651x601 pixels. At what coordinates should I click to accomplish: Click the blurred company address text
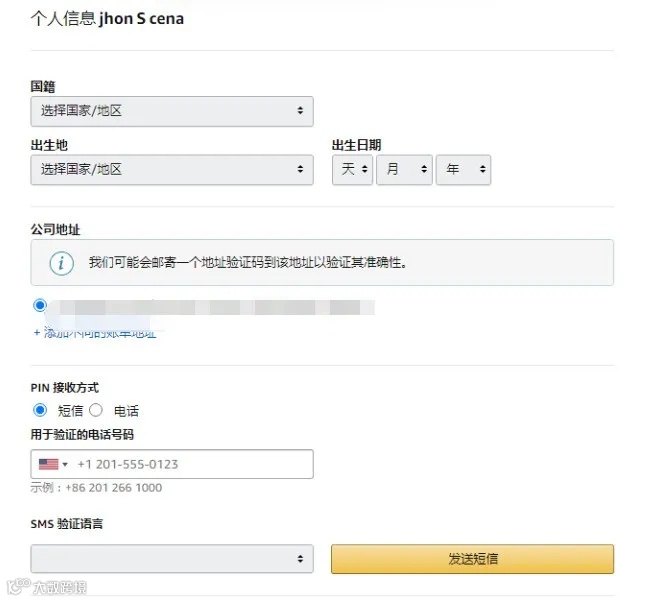(210, 306)
